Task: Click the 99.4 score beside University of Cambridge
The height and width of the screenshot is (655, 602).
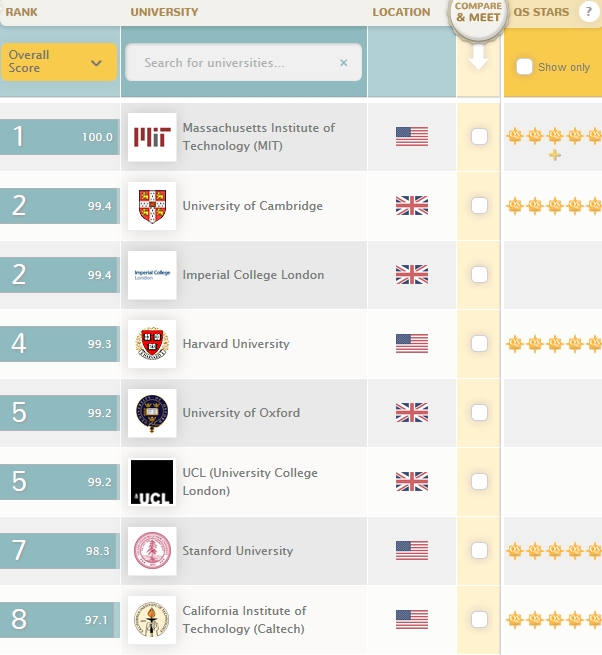Action: coord(99,206)
